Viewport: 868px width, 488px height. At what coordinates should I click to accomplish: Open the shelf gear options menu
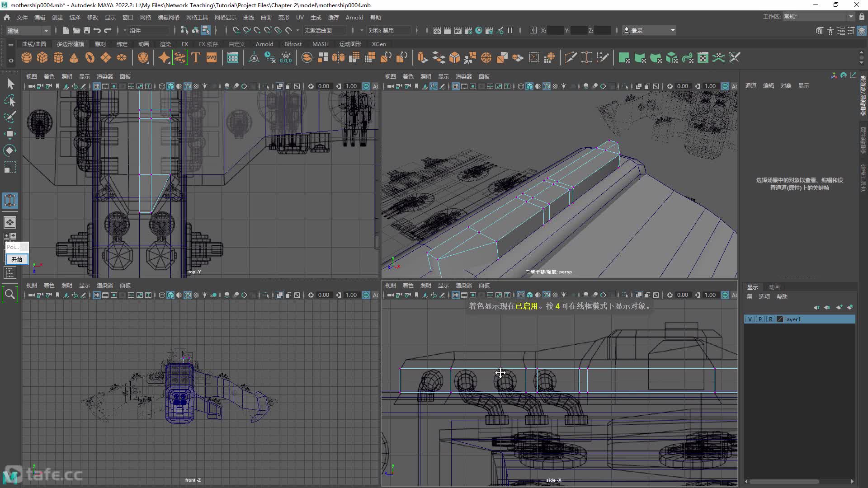[x=11, y=61]
